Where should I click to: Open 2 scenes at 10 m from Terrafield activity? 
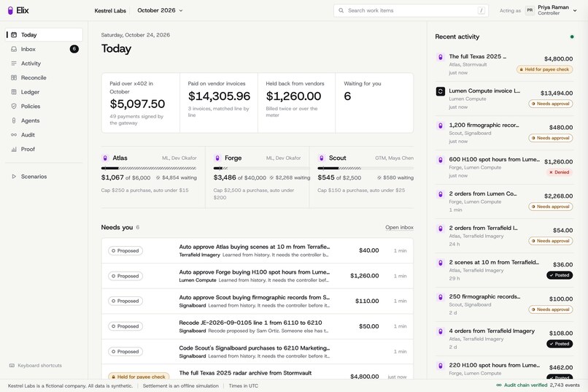504,270
